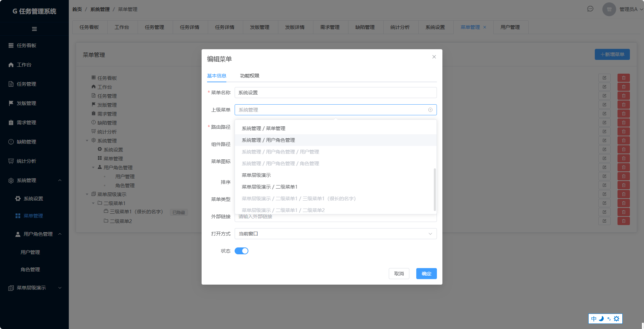Click delete icon for 二级菜单2 row

pos(624,221)
